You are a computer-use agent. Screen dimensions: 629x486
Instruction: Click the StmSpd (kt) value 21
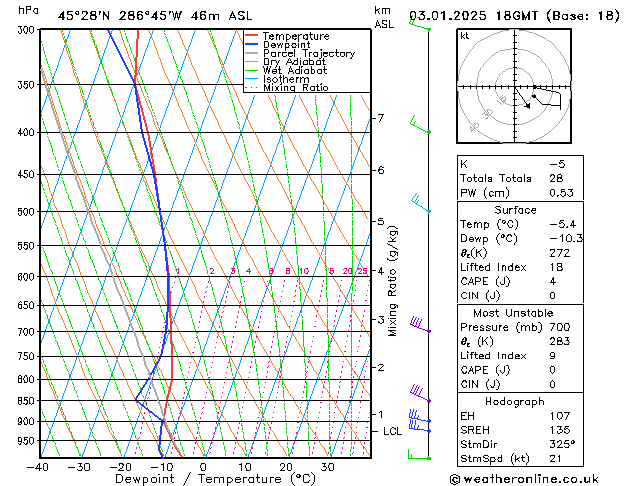point(556,458)
